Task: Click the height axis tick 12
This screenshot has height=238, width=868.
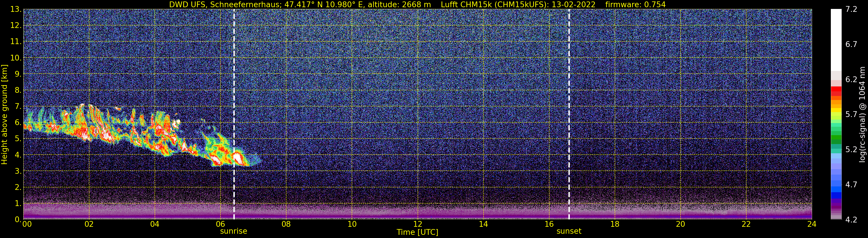Action: 16,26
